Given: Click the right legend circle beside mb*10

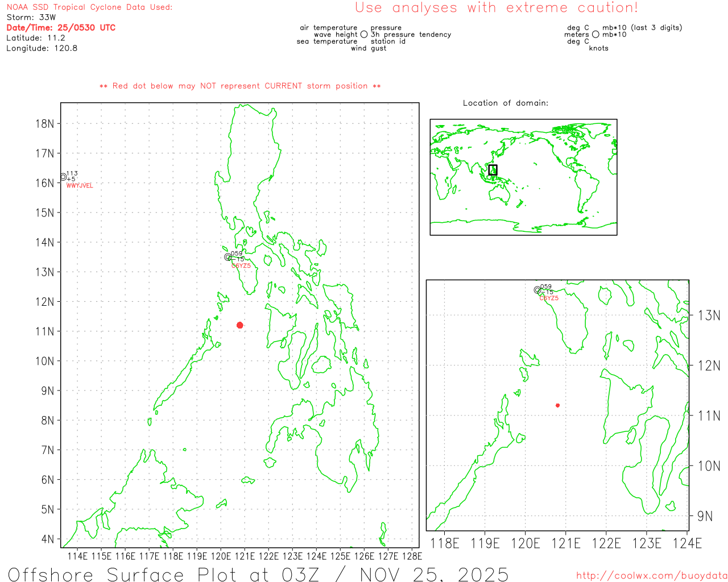Looking at the screenshot, I should click(x=595, y=35).
